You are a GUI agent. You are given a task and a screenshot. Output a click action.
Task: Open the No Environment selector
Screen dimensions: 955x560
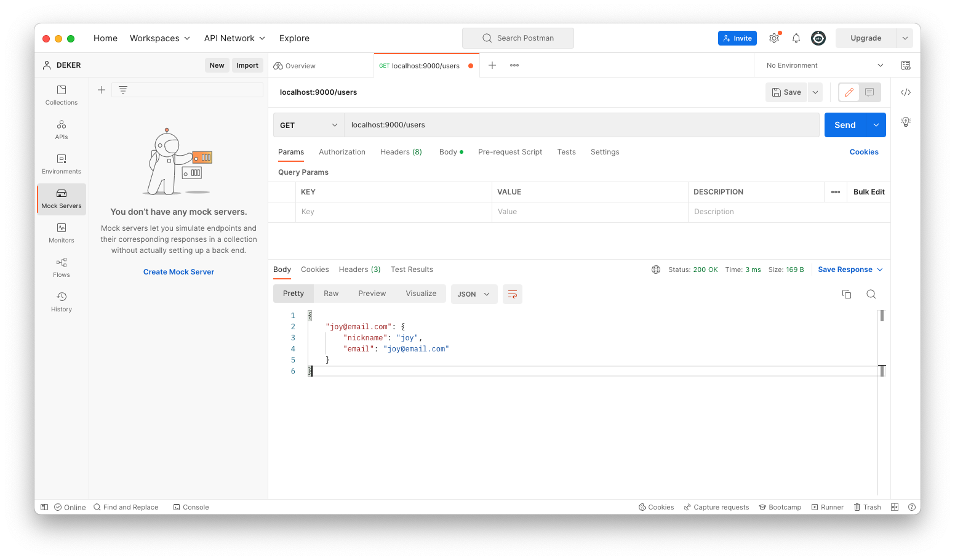825,65
